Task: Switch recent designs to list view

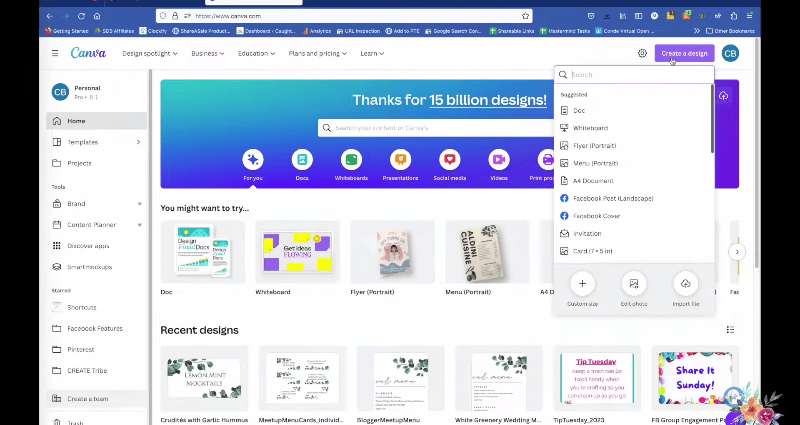Action: [730, 330]
